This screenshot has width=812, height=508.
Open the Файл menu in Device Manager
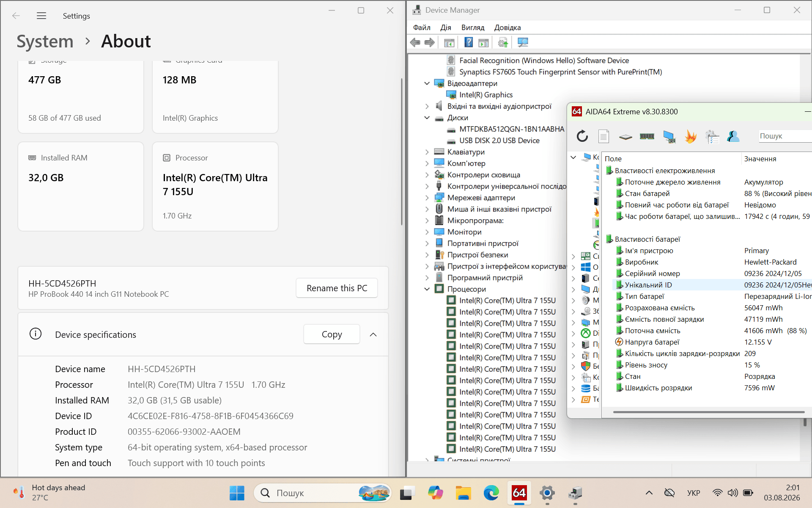click(422, 28)
